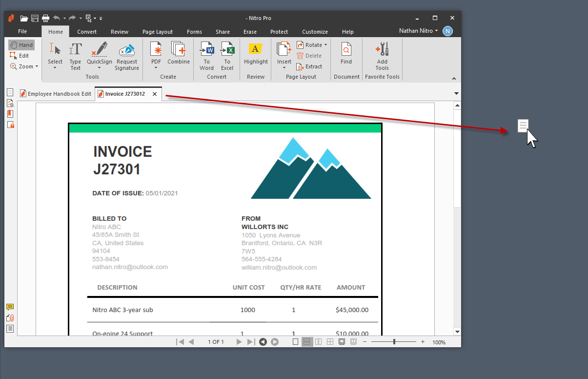Open the Rotate dropdown arrow
Screen dimensions: 588x379
(325, 45)
